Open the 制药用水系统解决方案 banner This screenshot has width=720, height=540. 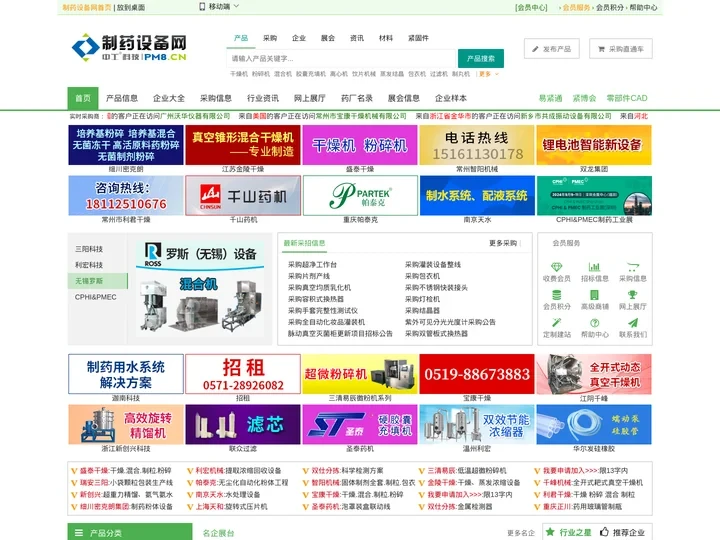(126, 374)
